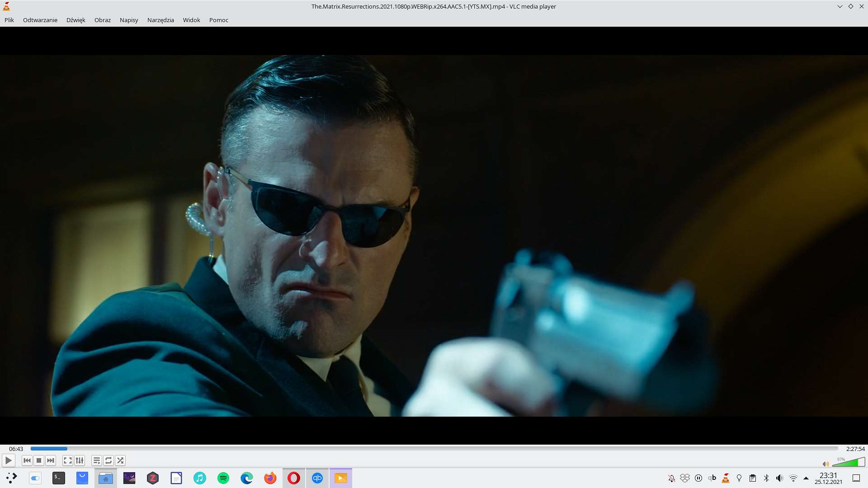This screenshot has height=488, width=868.
Task: Toggle loop/repeat mode
Action: click(x=108, y=460)
